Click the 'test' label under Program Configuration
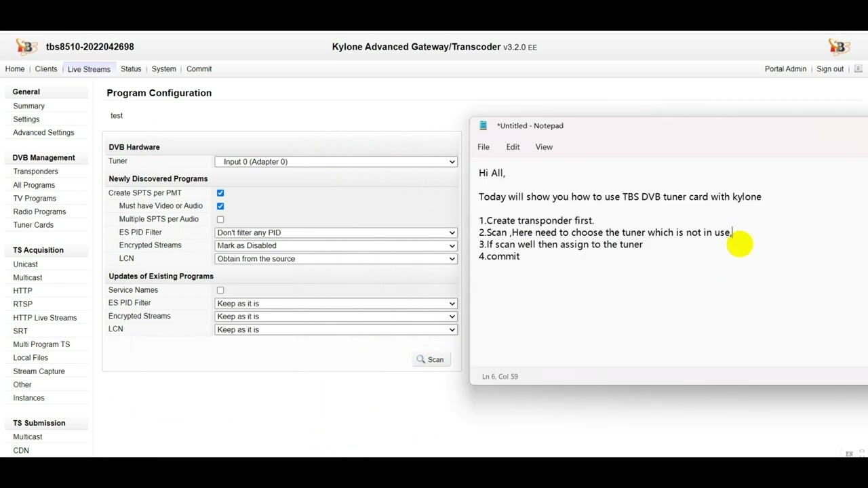The image size is (868, 488). 117,116
